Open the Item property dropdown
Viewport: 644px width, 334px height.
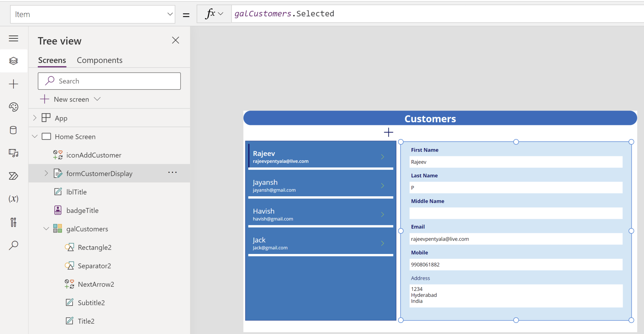[x=170, y=14]
